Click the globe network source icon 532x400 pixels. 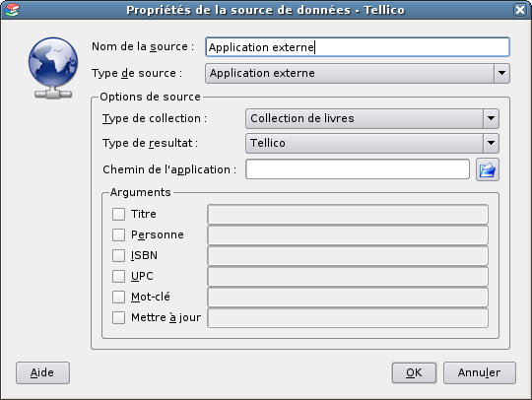53,68
